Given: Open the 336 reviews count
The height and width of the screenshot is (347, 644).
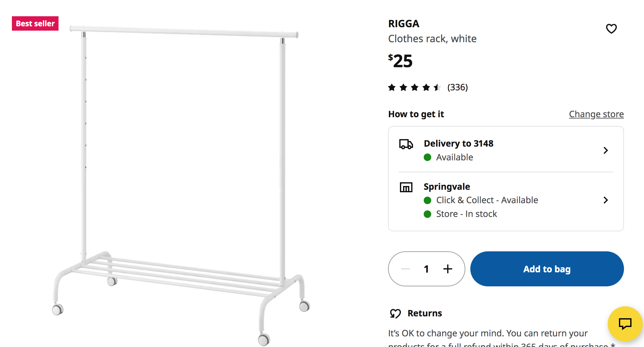Looking at the screenshot, I should [457, 87].
